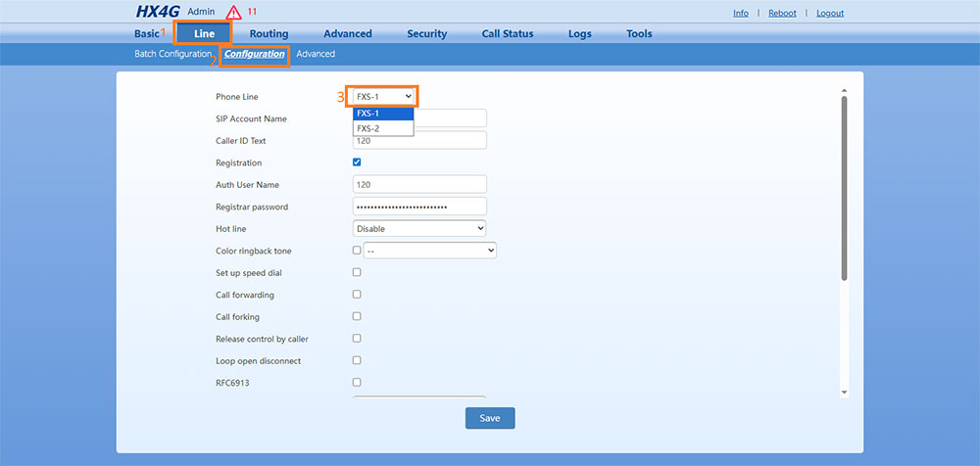Check the RFC6913 option
The height and width of the screenshot is (466, 980).
click(357, 383)
